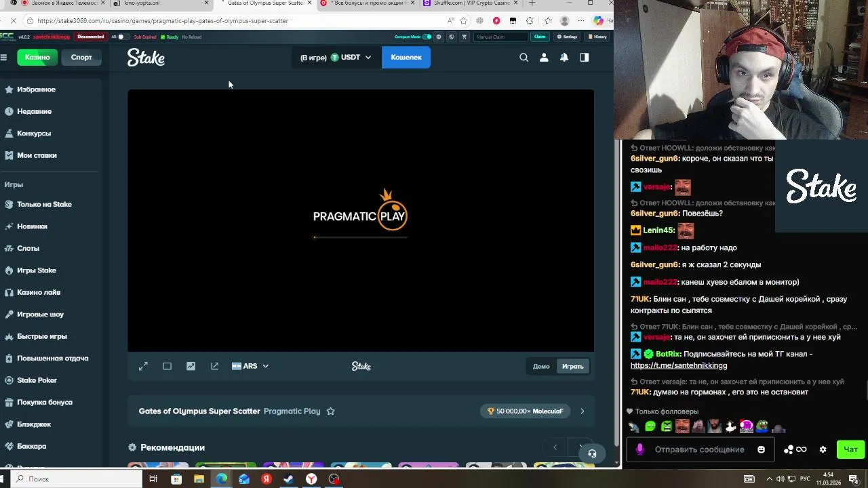Open Windows notification center
The image size is (868, 488).
click(856, 479)
